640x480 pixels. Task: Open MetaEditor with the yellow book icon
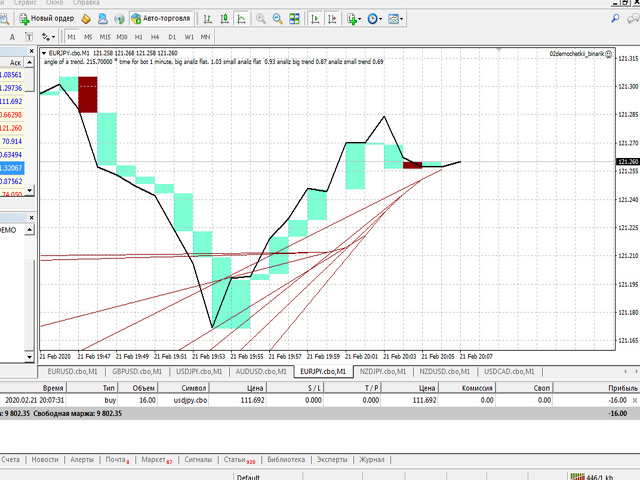point(86,19)
